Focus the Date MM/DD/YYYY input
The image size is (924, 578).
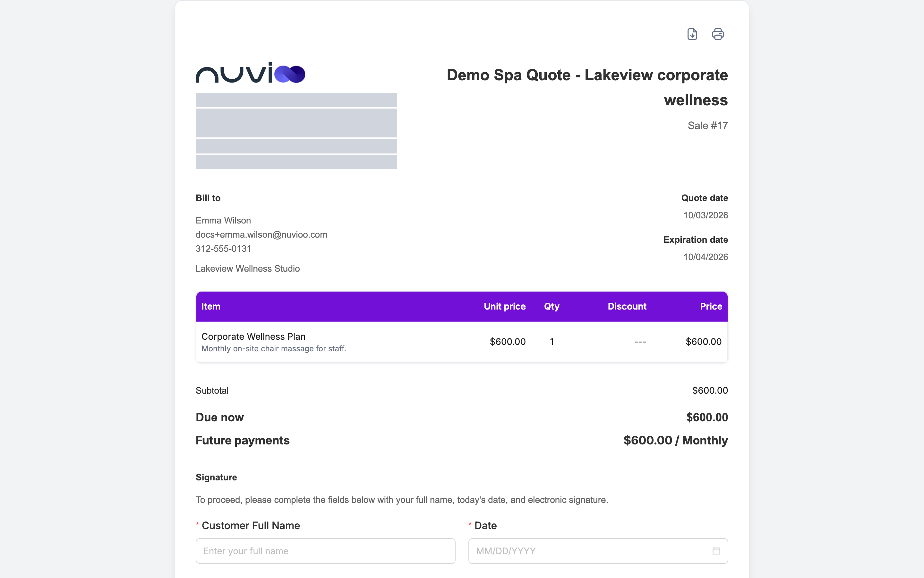pyautogui.click(x=598, y=551)
